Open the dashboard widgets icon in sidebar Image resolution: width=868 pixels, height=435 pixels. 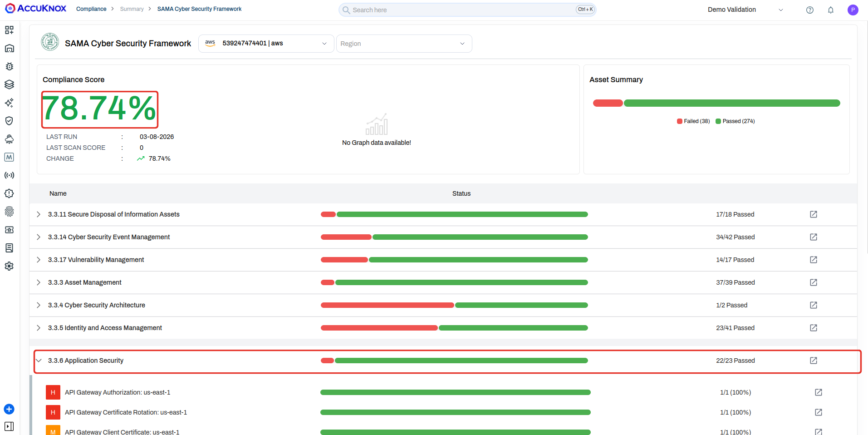(x=9, y=30)
